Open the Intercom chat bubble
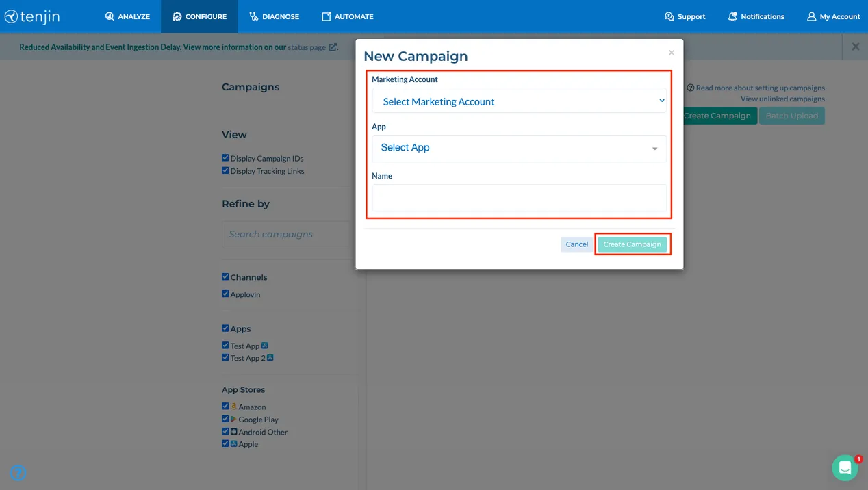Screen dimensions: 868x490 (x=845, y=468)
